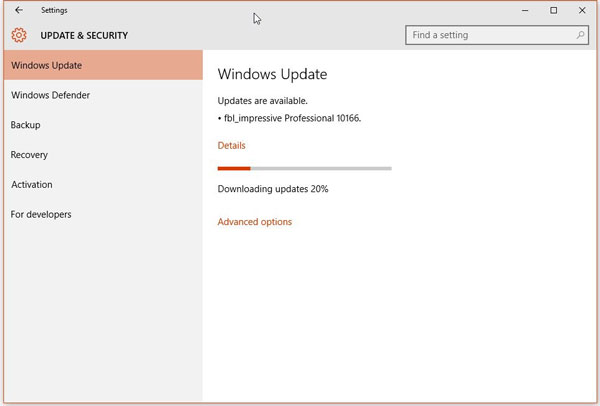
Task: Go to Recovery settings
Action: pyautogui.click(x=103, y=155)
